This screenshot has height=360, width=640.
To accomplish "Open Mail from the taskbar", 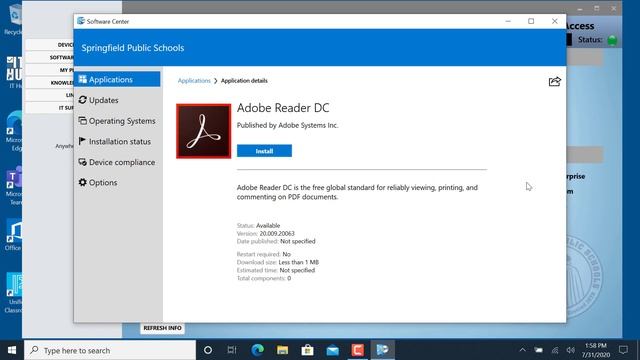I will click(x=332, y=350).
